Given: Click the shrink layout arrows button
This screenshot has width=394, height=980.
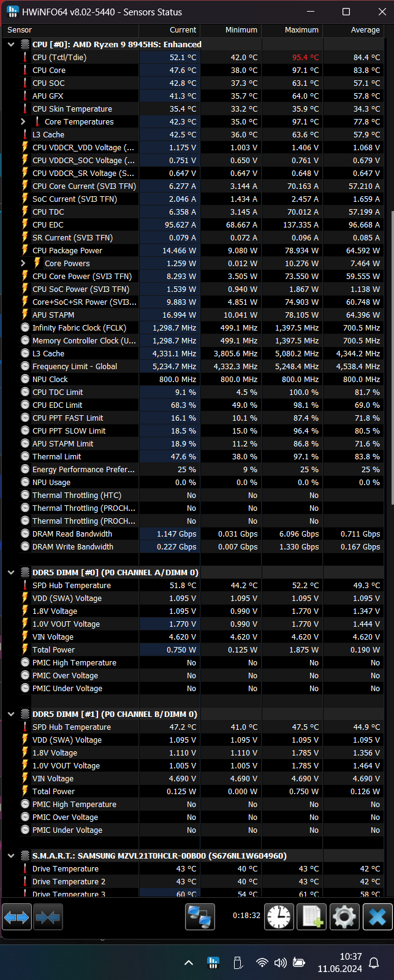Looking at the screenshot, I should pyautogui.click(x=48, y=917).
